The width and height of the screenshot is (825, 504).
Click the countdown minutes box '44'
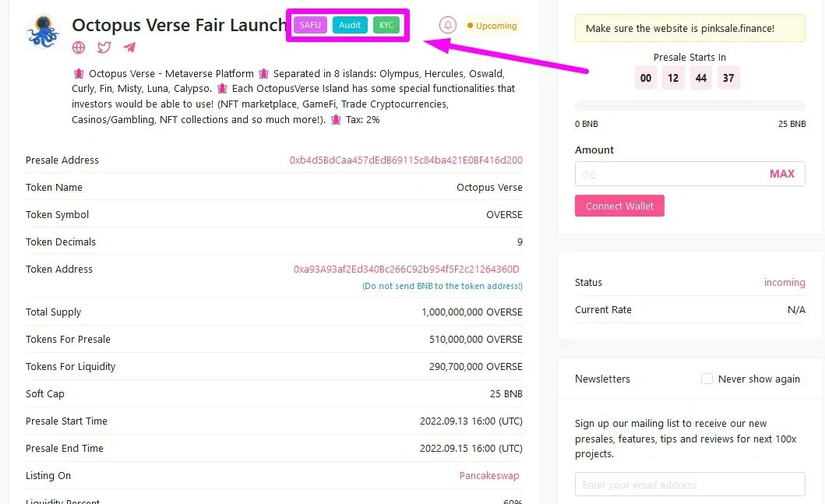(701, 78)
